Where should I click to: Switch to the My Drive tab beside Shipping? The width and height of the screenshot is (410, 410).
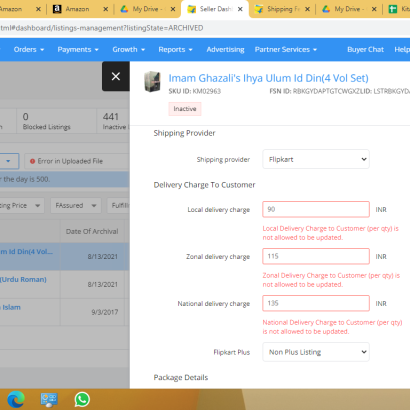pos(349,9)
